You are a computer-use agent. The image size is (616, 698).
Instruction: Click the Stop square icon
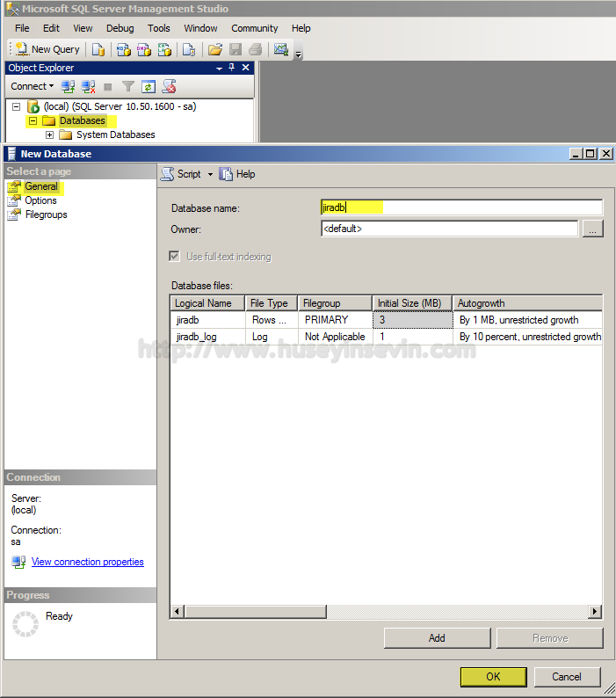(x=108, y=87)
